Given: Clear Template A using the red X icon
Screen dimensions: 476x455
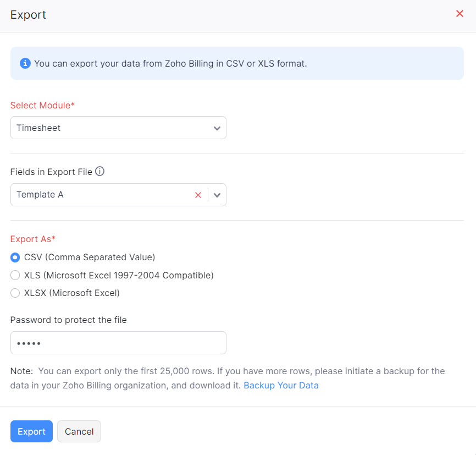Looking at the screenshot, I should tap(198, 194).
